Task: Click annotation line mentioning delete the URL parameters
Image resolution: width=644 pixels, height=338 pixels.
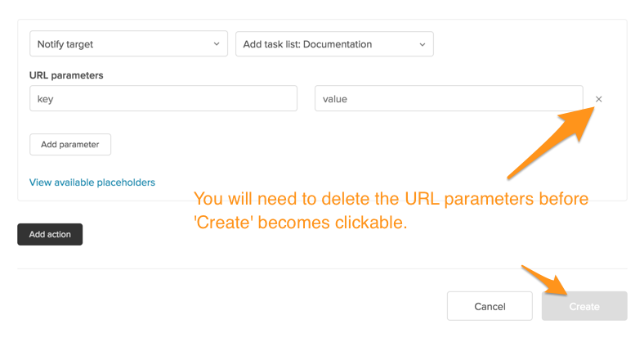Action: point(391,199)
